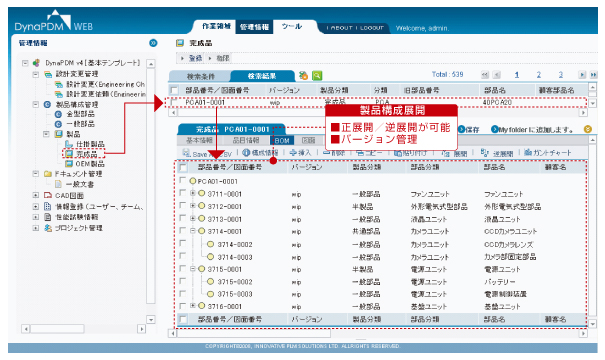Open 一般文書 under ドキュメント管理

pyautogui.click(x=74, y=184)
